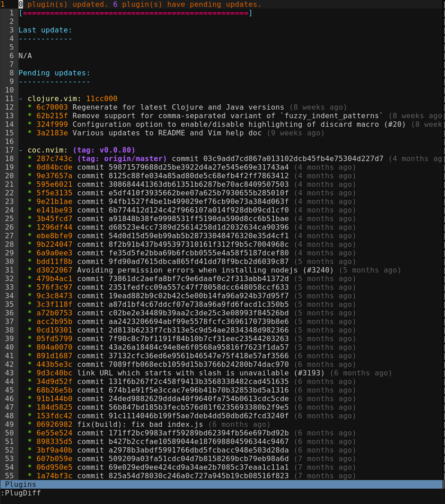Click the clojure.vim plugin entry
Viewport: 445px width, 504px height.
click(x=54, y=99)
